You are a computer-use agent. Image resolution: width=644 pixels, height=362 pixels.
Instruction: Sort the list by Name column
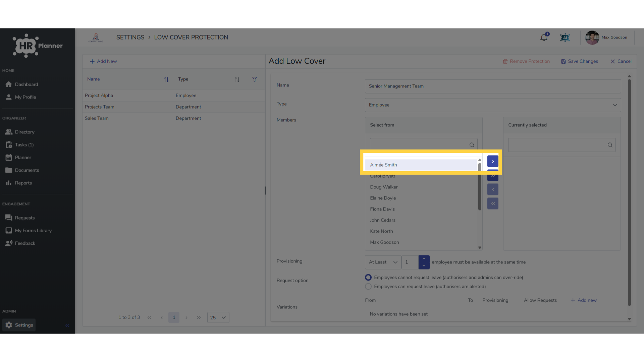point(166,79)
